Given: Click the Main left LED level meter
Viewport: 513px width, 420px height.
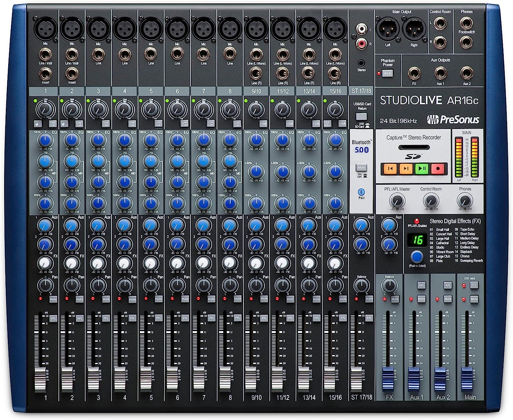Looking at the screenshot, I should coord(459,157).
